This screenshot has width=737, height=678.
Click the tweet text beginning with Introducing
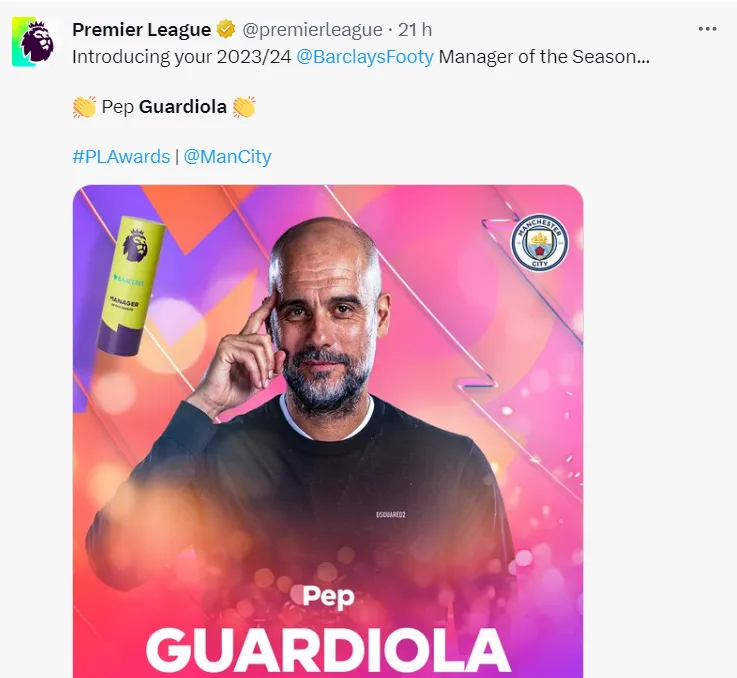[361, 57]
